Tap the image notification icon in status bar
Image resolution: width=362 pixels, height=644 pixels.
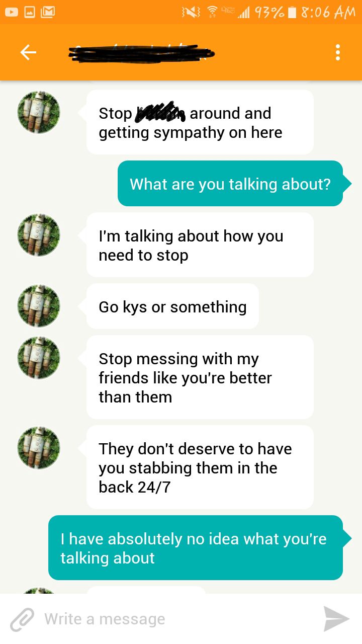29,12
